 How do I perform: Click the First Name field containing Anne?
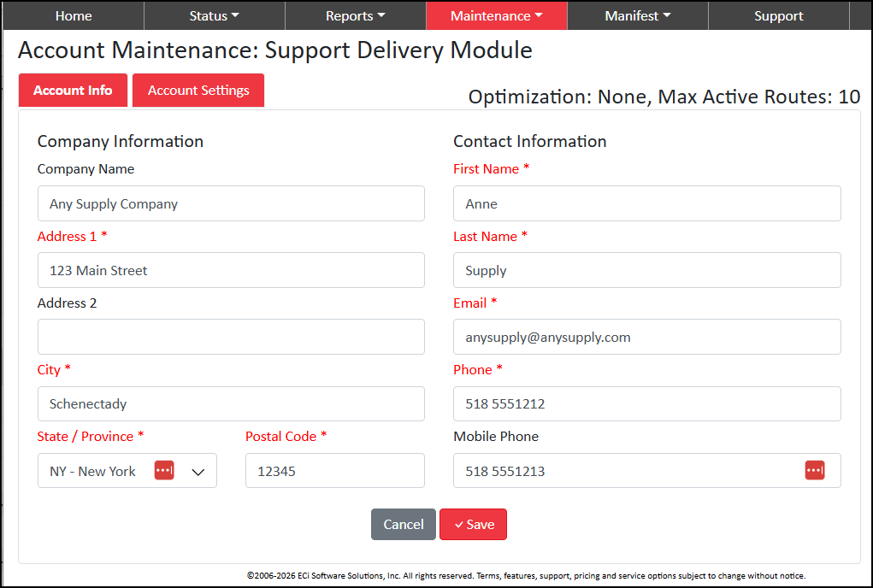click(647, 203)
